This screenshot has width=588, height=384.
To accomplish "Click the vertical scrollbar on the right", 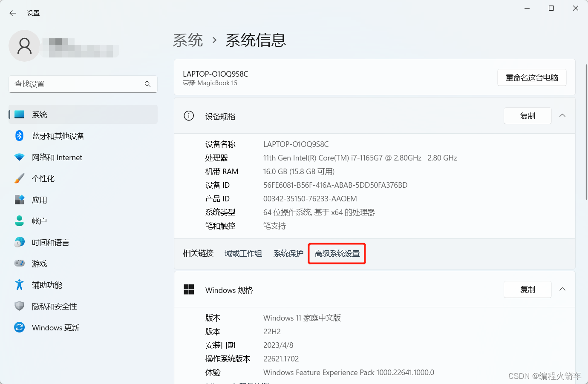I will click(x=586, y=132).
